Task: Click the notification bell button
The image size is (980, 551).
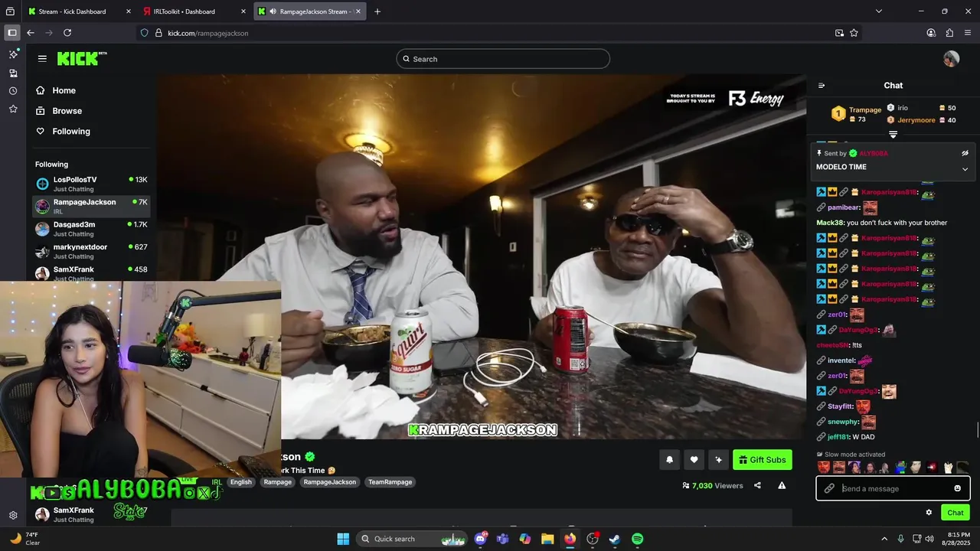Action: point(669,460)
